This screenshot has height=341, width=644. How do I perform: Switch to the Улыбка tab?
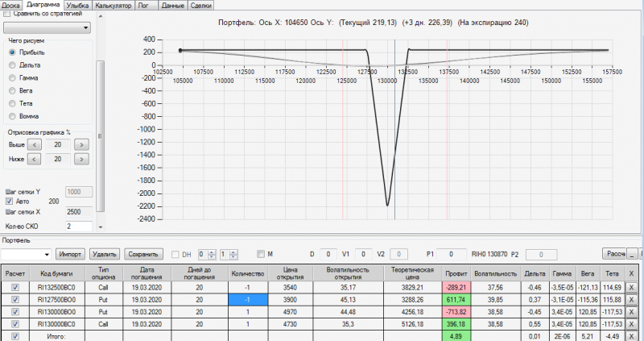click(x=77, y=6)
